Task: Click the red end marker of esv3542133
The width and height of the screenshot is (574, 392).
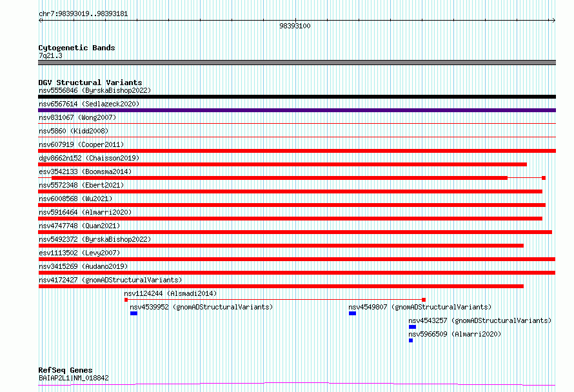Action: (544, 178)
